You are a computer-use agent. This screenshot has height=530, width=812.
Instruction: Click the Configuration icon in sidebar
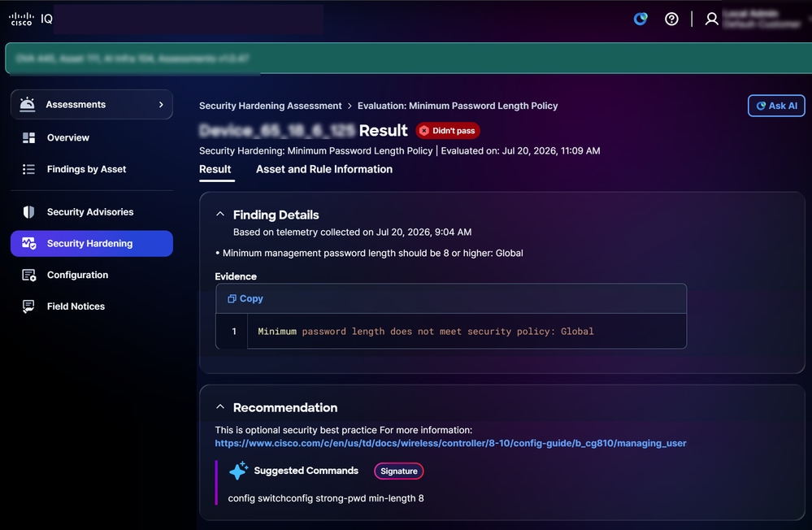[x=29, y=275]
